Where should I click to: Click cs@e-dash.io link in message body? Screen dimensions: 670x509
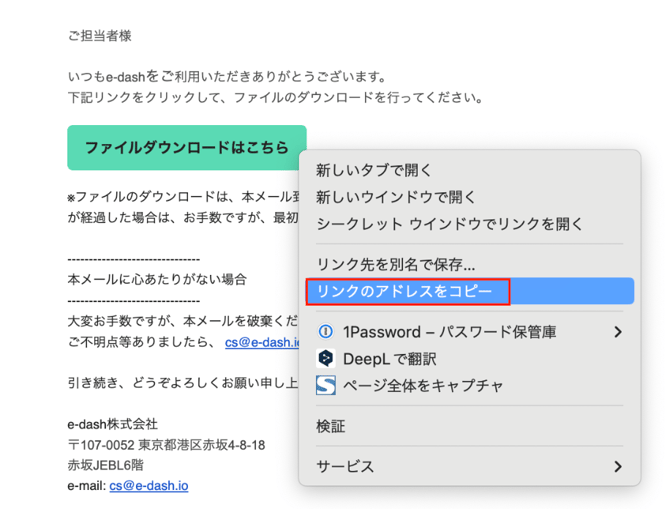click(262, 341)
